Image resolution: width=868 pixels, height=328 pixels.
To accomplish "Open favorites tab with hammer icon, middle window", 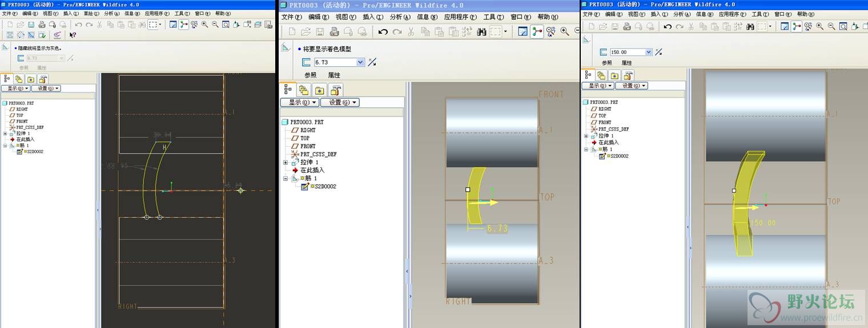I will 335,90.
